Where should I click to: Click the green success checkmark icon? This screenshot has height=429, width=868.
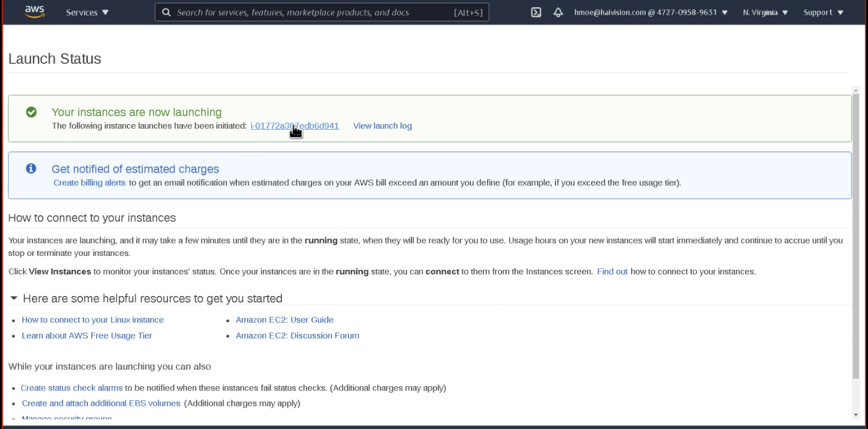click(32, 112)
